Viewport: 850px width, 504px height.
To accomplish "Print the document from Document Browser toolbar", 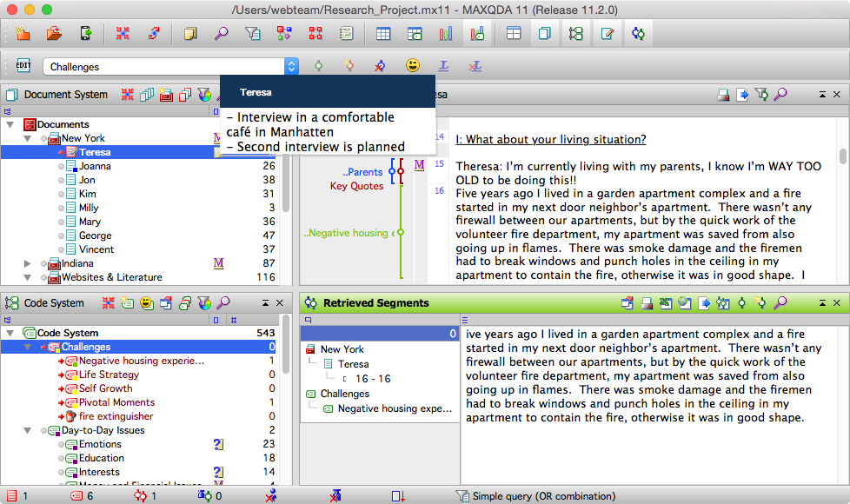I will pos(723,95).
